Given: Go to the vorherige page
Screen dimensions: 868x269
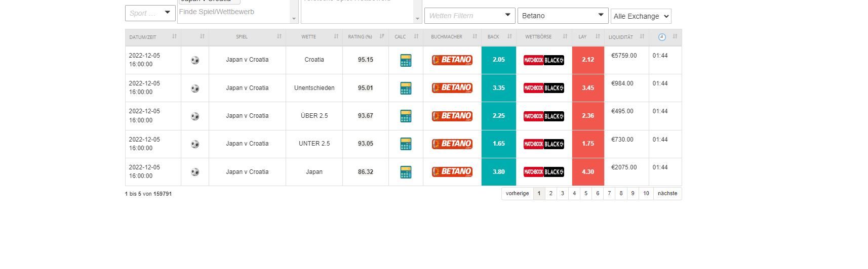Looking at the screenshot, I should (x=517, y=194).
